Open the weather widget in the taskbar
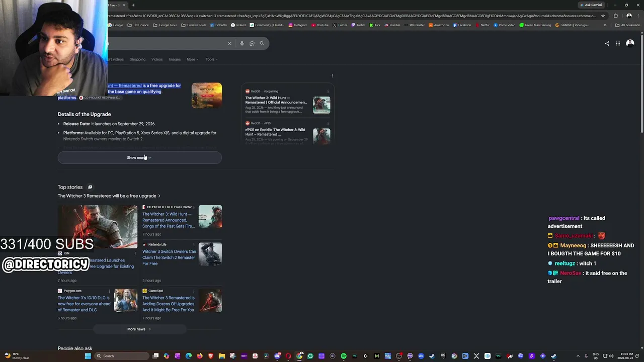 coord(17,356)
